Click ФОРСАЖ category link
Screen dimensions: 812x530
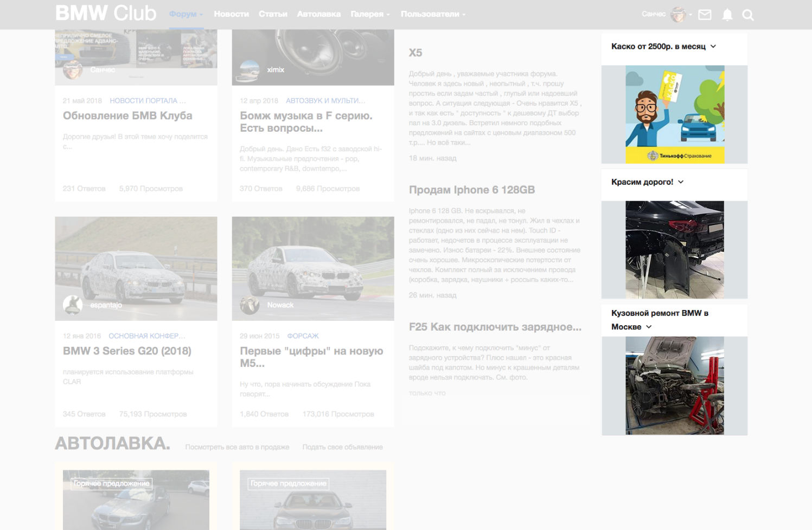coord(303,336)
